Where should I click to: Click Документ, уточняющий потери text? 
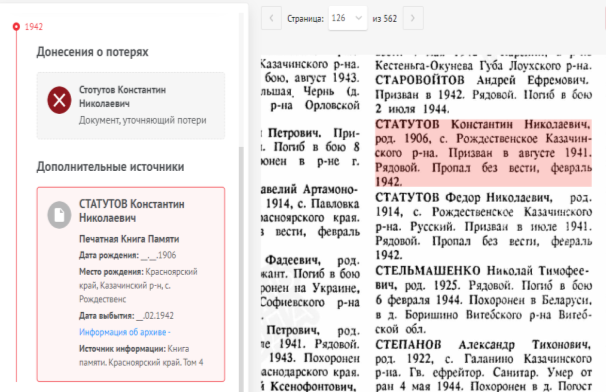tap(143, 120)
